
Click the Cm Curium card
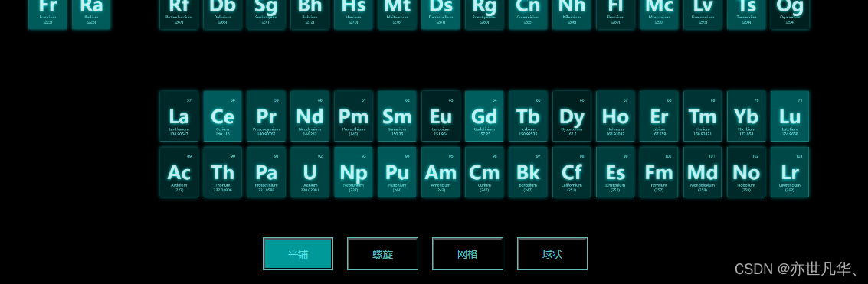[x=484, y=172]
